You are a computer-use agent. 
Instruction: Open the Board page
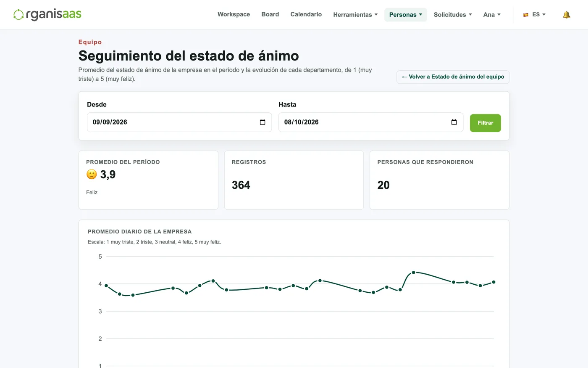pos(270,14)
